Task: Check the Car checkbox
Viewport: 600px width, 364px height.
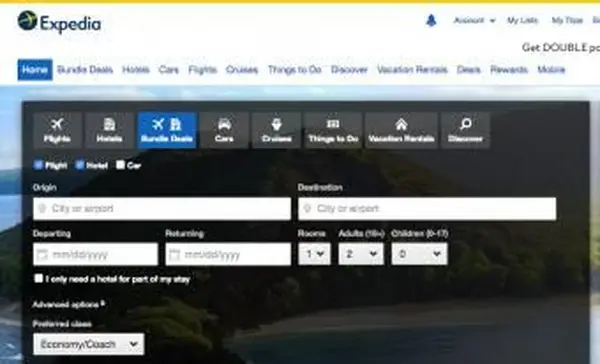Action: tap(120, 165)
